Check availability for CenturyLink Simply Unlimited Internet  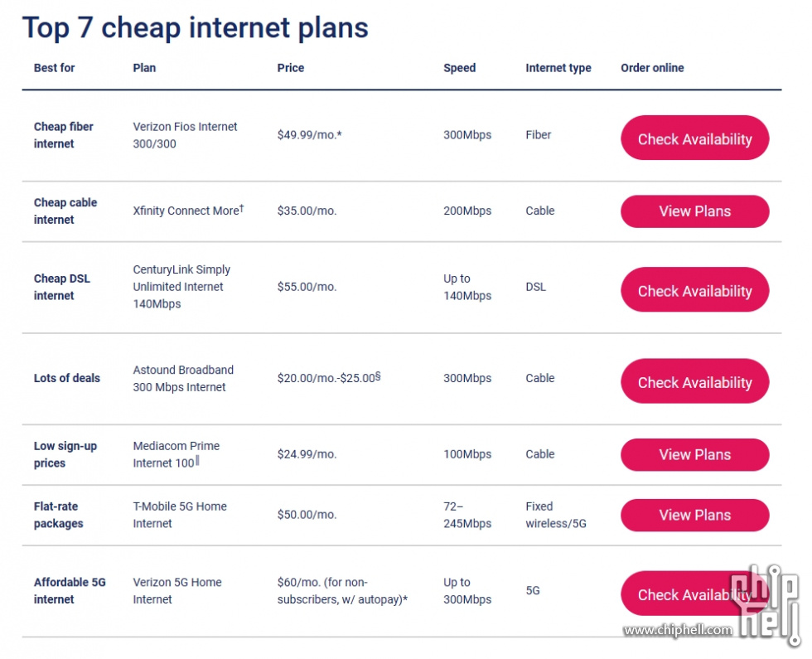[694, 289]
